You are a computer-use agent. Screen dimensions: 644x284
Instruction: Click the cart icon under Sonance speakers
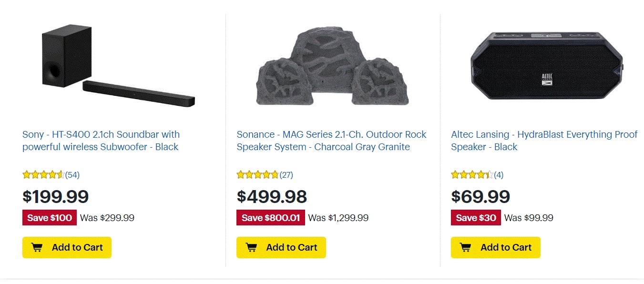click(251, 247)
